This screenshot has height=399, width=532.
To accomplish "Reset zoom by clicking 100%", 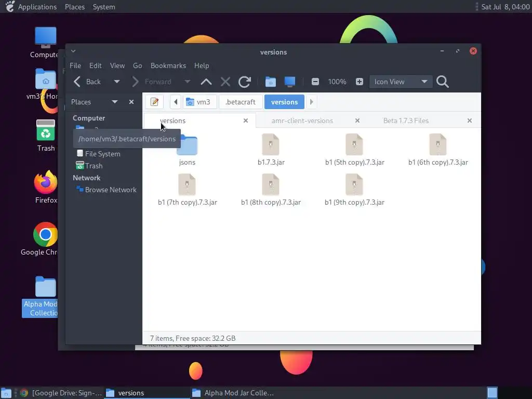I will point(337,82).
